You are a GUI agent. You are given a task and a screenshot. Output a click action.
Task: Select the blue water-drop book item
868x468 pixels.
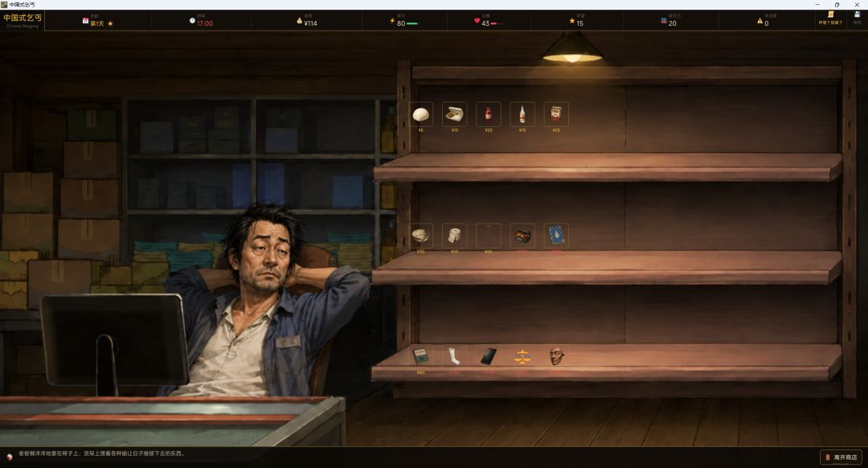(x=556, y=236)
